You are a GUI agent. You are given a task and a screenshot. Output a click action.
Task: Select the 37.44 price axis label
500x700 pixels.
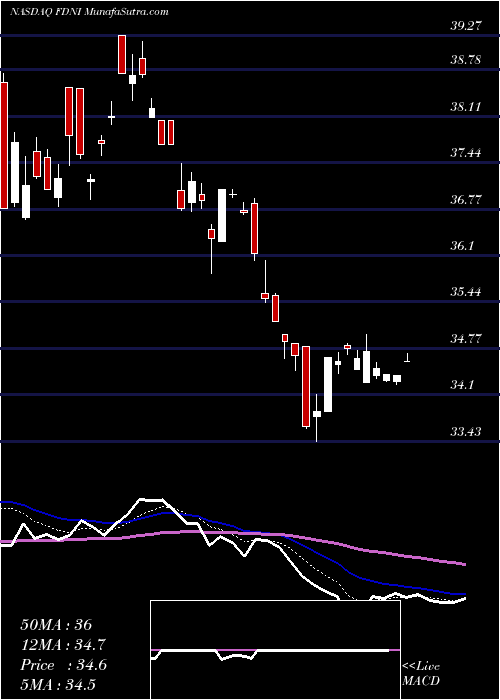click(465, 153)
